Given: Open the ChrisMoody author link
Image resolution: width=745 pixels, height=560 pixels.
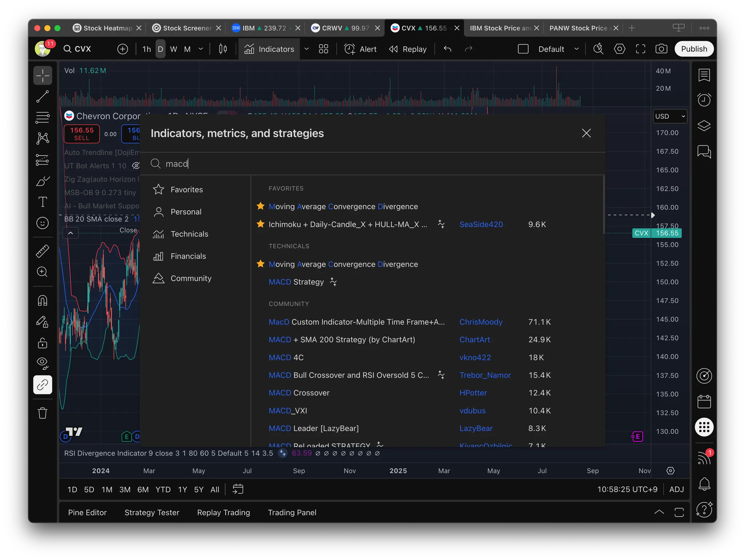Looking at the screenshot, I should (x=481, y=322).
